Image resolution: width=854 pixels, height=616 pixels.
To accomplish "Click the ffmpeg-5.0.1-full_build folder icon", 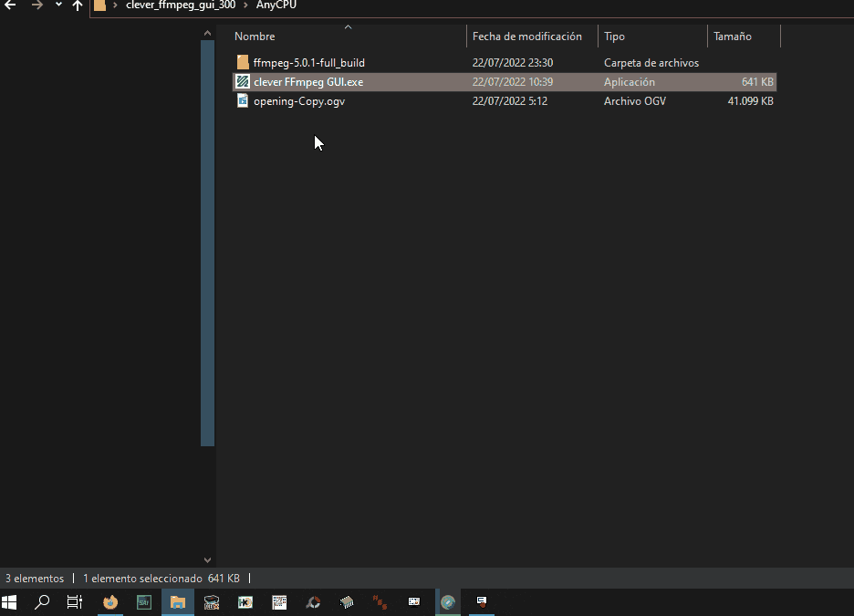I will tap(243, 62).
